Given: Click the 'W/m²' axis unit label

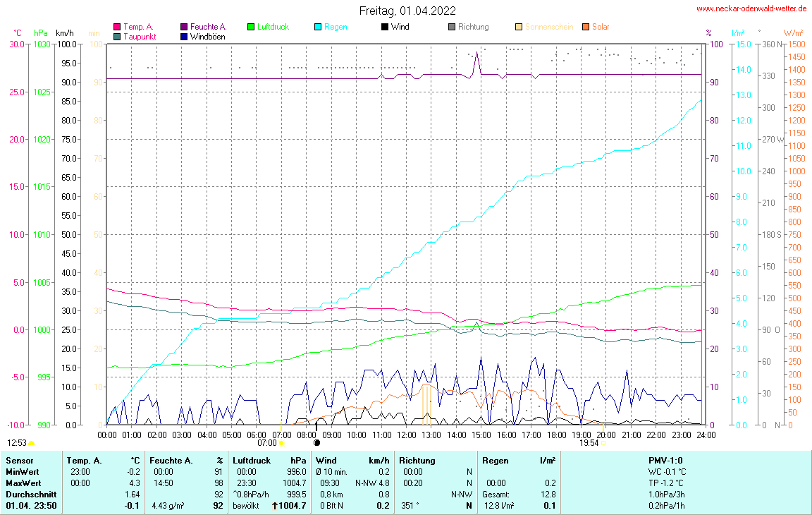Looking at the screenshot, I should click(794, 33).
